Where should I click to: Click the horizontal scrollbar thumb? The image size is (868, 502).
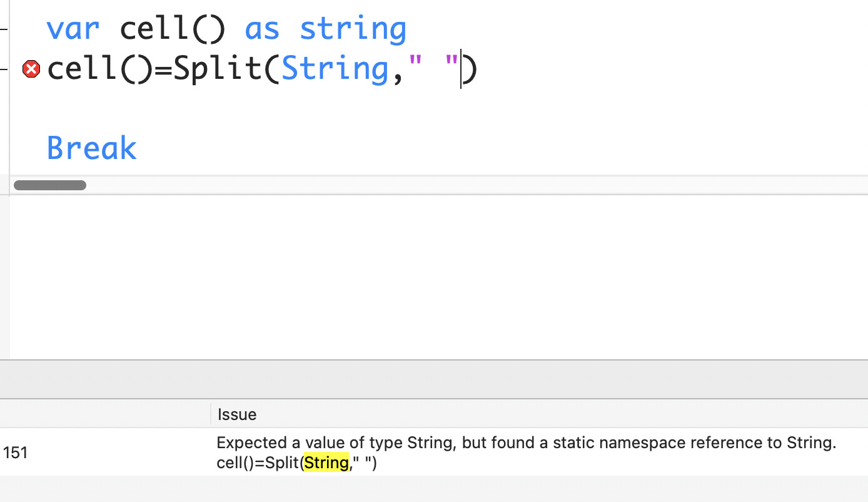click(50, 185)
